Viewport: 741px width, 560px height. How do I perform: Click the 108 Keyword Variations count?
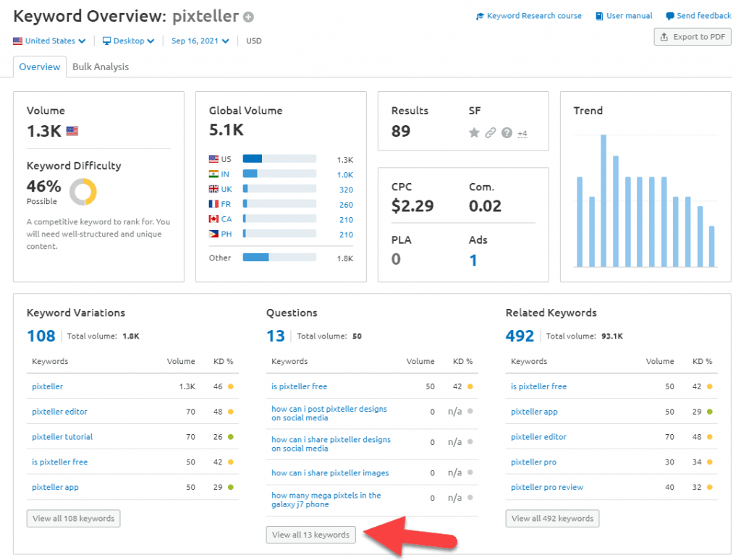click(41, 336)
